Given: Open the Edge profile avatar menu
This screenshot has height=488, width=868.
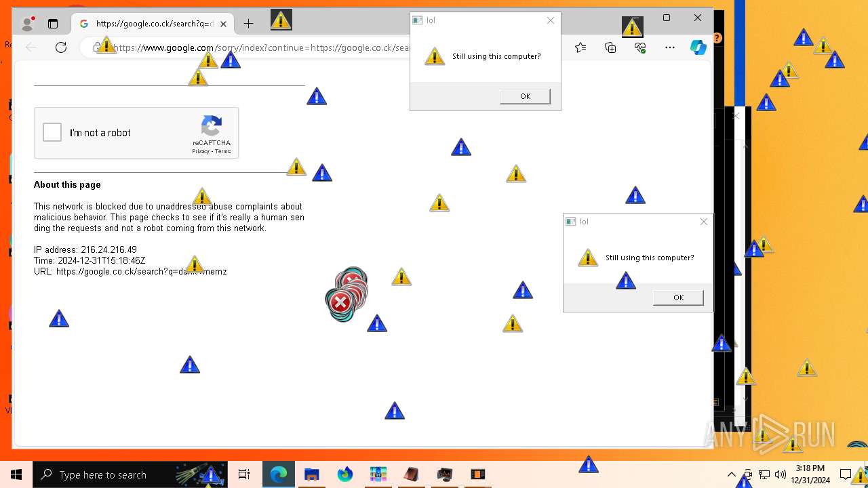Looking at the screenshot, I should [x=28, y=24].
